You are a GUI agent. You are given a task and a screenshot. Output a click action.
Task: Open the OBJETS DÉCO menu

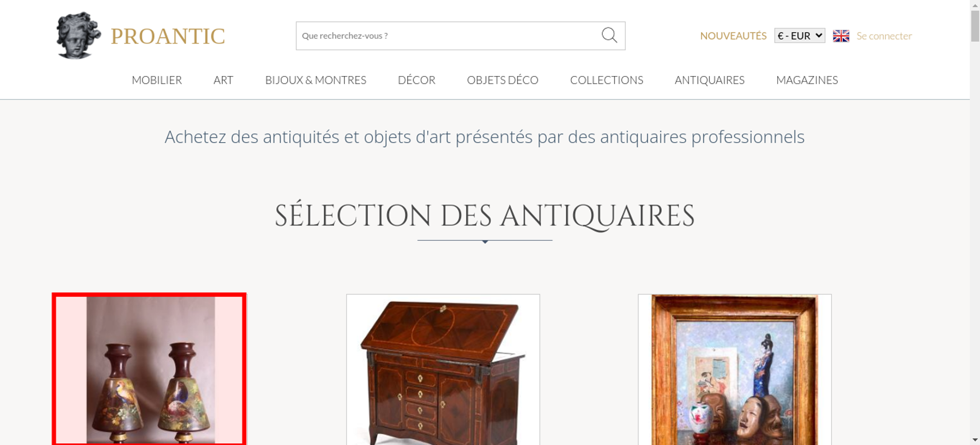pos(503,80)
